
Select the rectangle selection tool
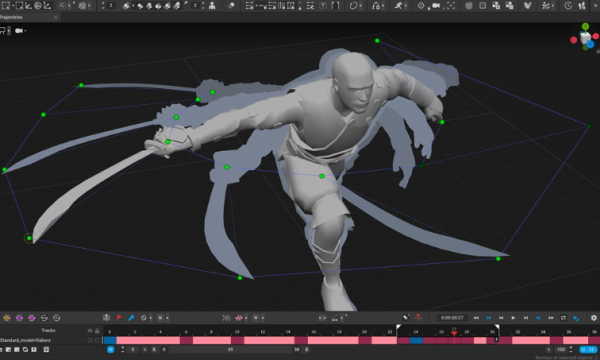(x=6, y=5)
